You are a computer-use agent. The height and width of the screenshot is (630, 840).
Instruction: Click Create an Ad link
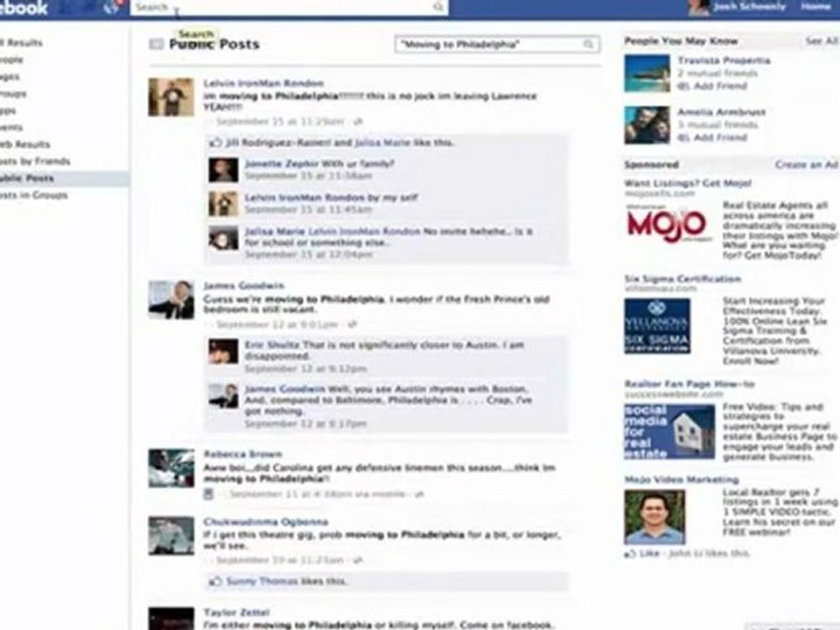click(806, 165)
